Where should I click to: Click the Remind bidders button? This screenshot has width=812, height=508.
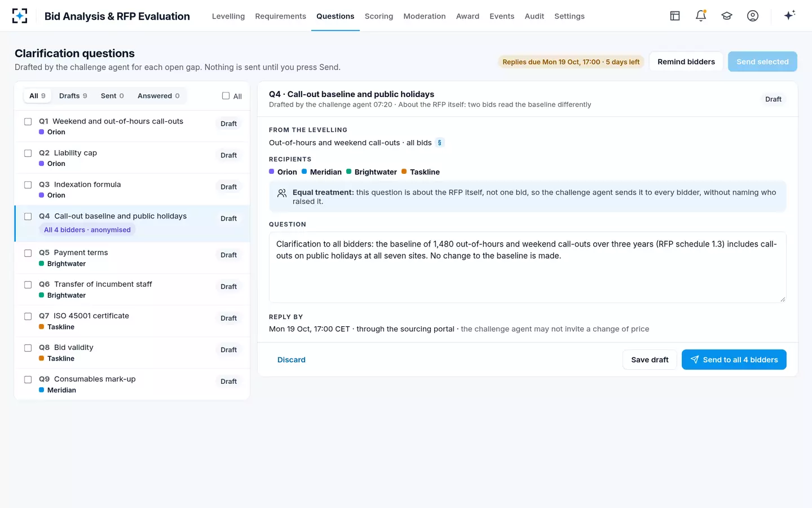pos(686,62)
